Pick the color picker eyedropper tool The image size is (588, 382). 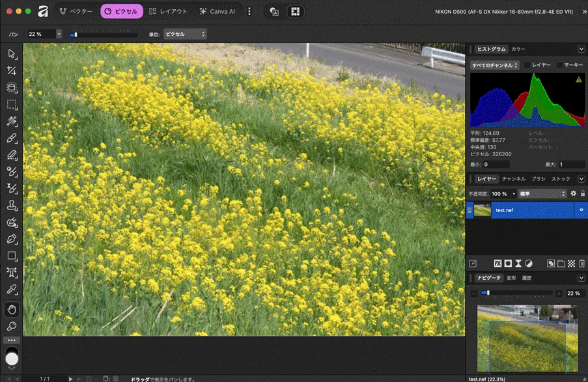coord(12,290)
